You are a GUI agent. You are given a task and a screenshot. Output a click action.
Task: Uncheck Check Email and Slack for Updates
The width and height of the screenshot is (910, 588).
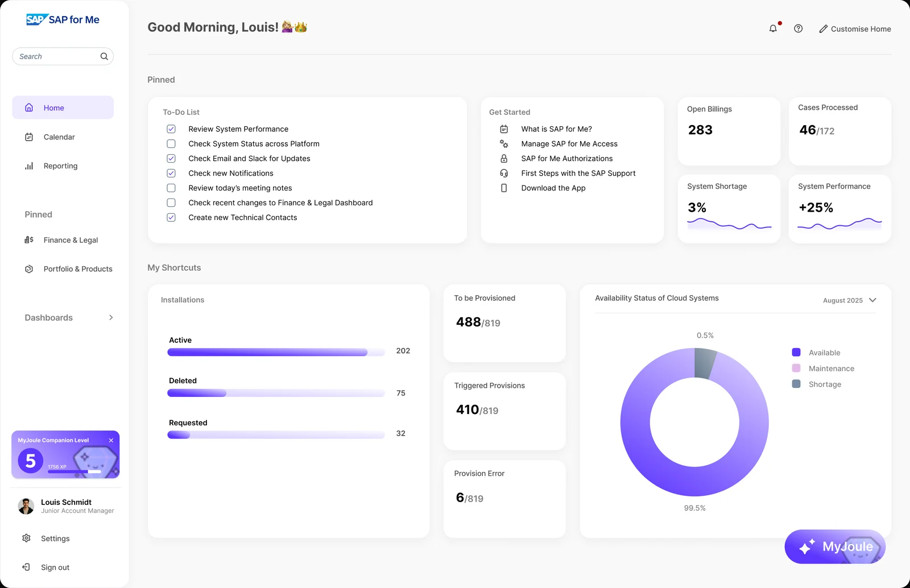[x=171, y=159]
